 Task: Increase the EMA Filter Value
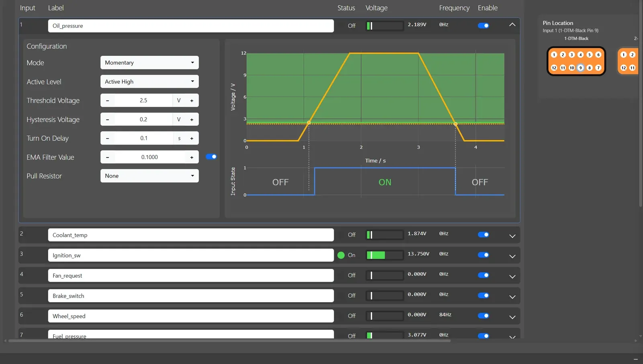point(192,157)
